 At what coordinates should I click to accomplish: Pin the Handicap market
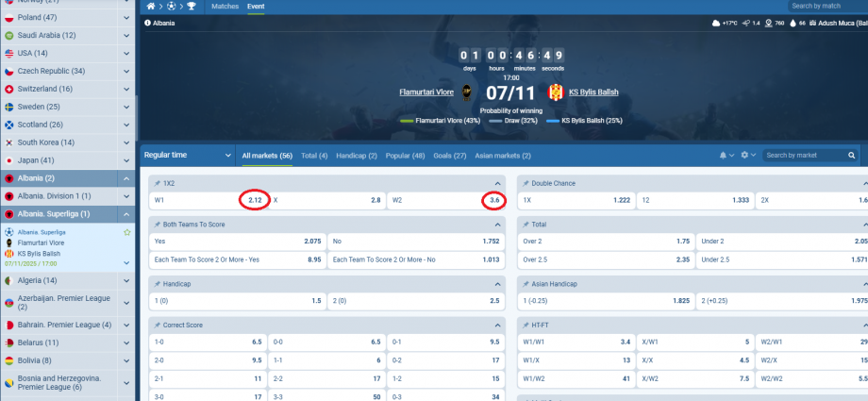point(158,284)
